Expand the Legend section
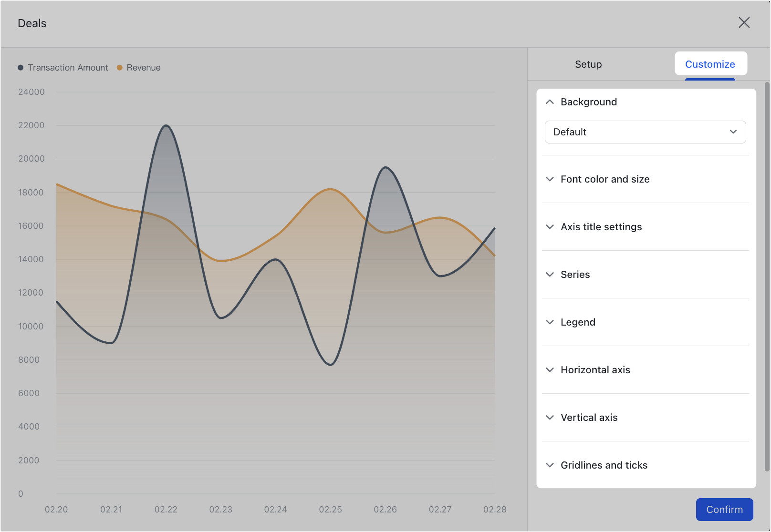 [646, 322]
